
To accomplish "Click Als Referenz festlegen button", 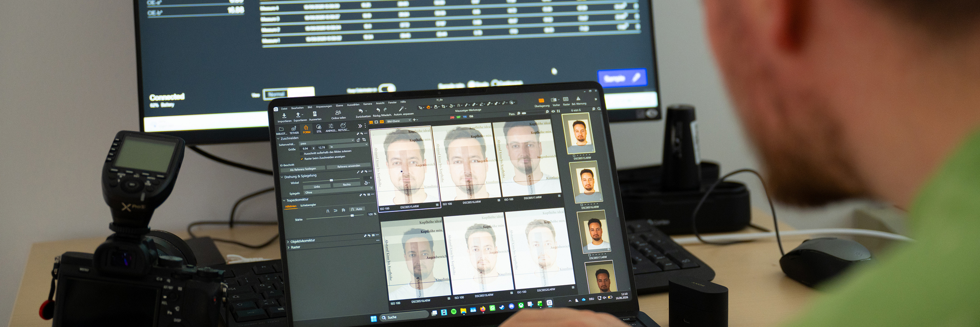I will tap(303, 169).
